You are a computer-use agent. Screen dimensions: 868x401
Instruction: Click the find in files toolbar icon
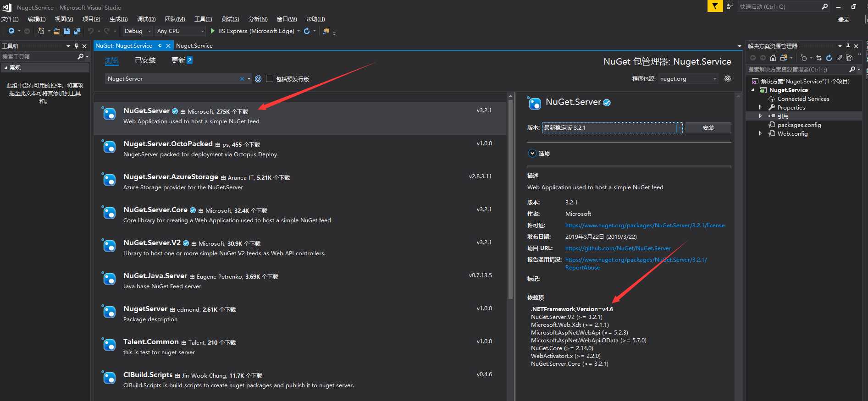(x=326, y=31)
